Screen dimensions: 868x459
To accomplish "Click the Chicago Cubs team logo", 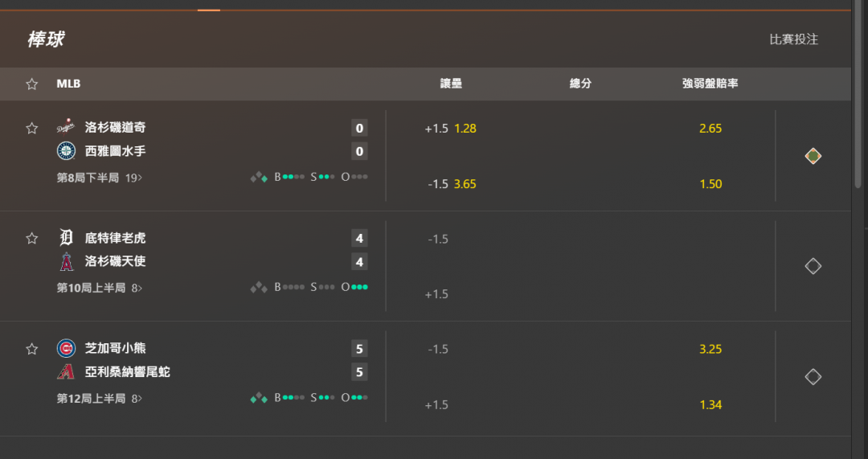I will tap(66, 348).
